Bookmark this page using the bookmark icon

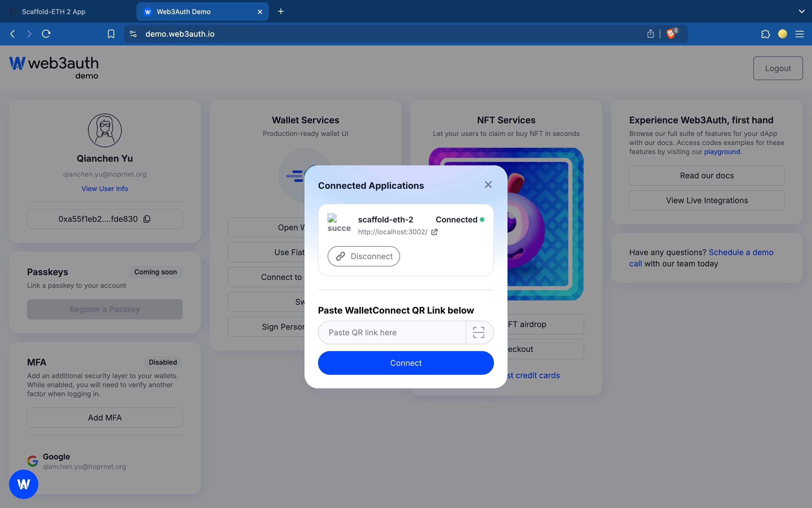coord(111,34)
